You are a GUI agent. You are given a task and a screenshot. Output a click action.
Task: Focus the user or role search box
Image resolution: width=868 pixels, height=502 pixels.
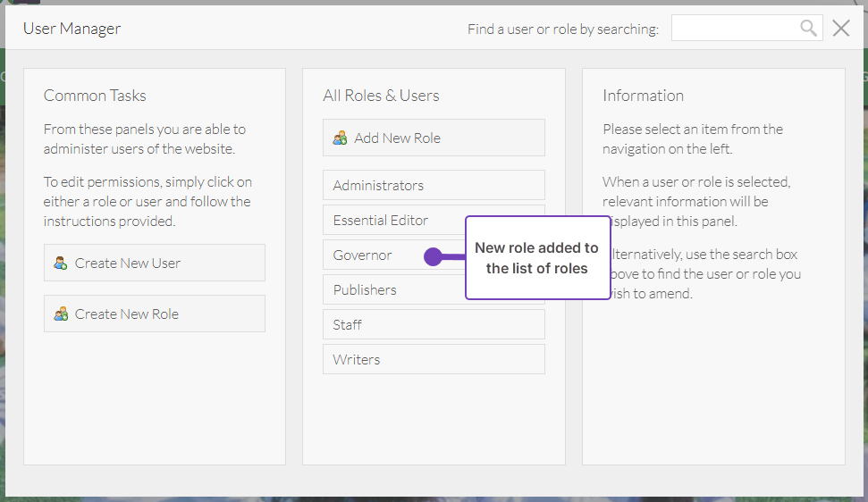click(x=735, y=29)
